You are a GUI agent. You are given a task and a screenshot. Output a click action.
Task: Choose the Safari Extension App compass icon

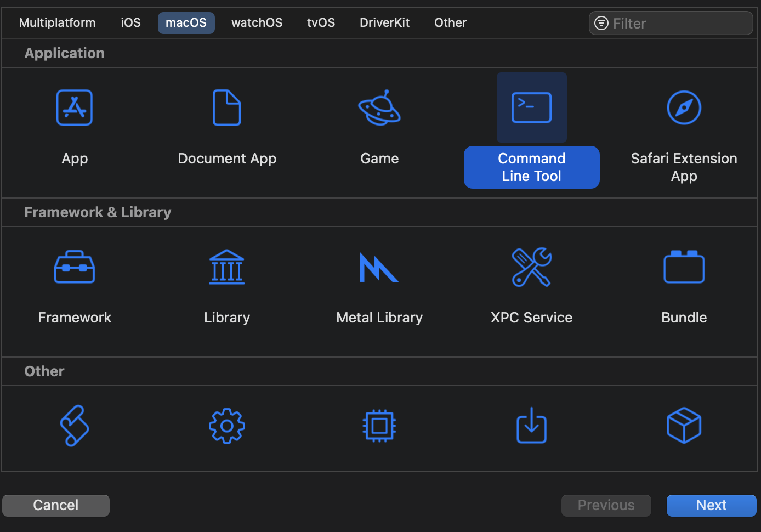(684, 107)
